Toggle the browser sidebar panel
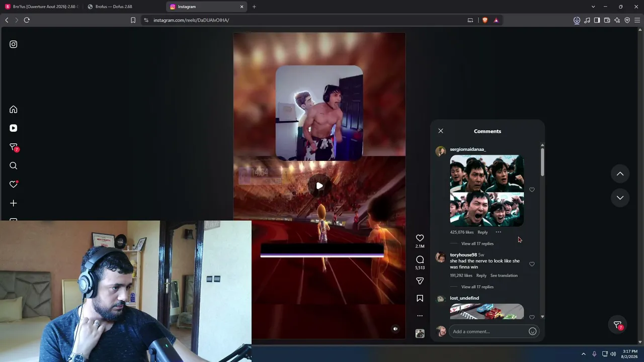The width and height of the screenshot is (644, 362). coord(597,20)
